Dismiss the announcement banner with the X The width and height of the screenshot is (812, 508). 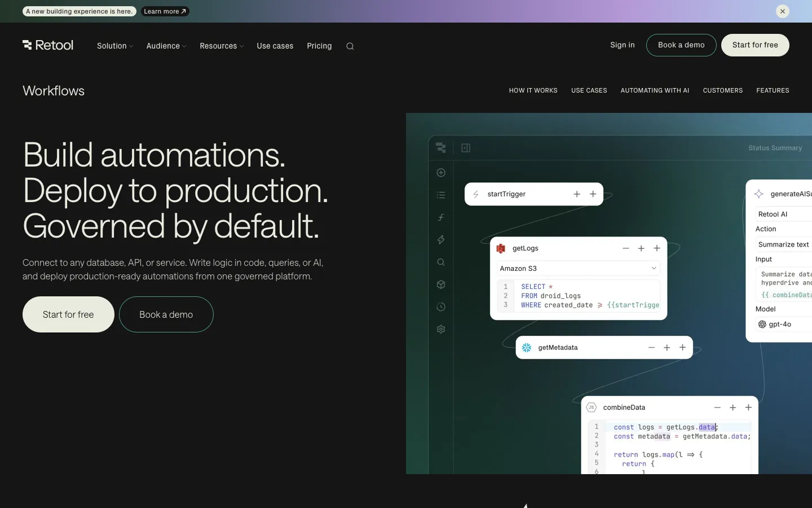(783, 11)
